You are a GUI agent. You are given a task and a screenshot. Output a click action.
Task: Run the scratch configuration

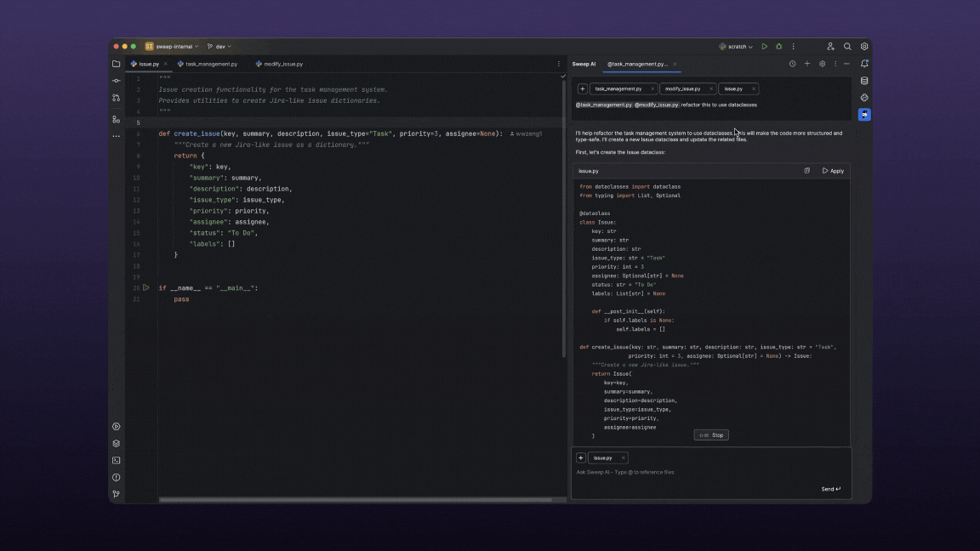pyautogui.click(x=765, y=46)
